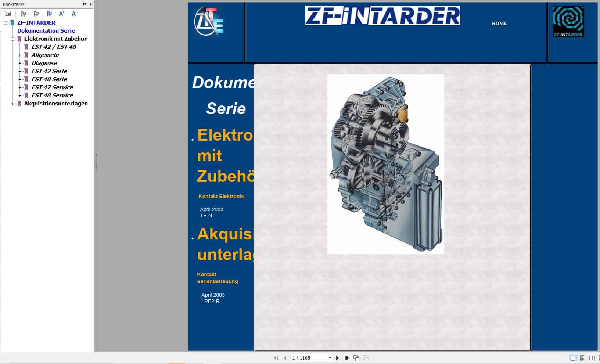Image resolution: width=600 pixels, height=364 pixels.
Task: Select Dokumentation Serie bookmark text
Action: click(46, 31)
